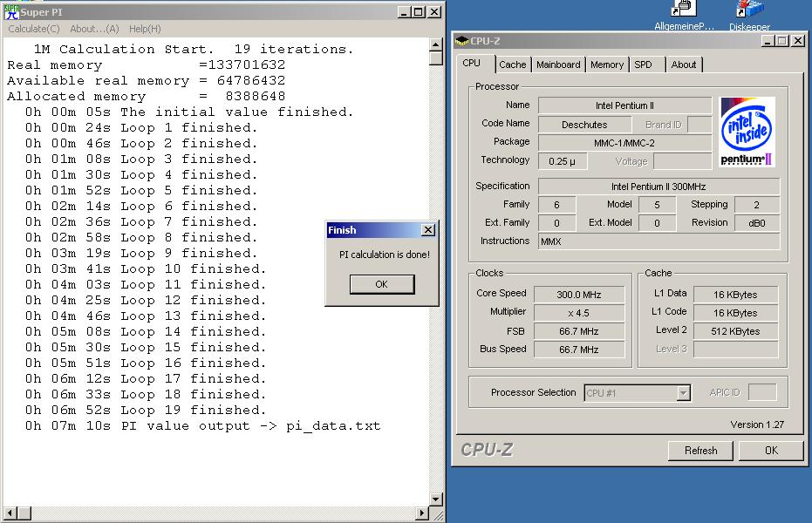Image resolution: width=812 pixels, height=523 pixels.
Task: Select the CPU tab in CPU-Z
Action: coord(471,63)
